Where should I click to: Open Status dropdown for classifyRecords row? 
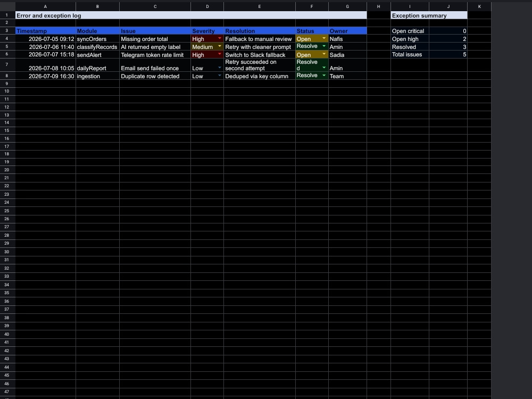point(324,46)
